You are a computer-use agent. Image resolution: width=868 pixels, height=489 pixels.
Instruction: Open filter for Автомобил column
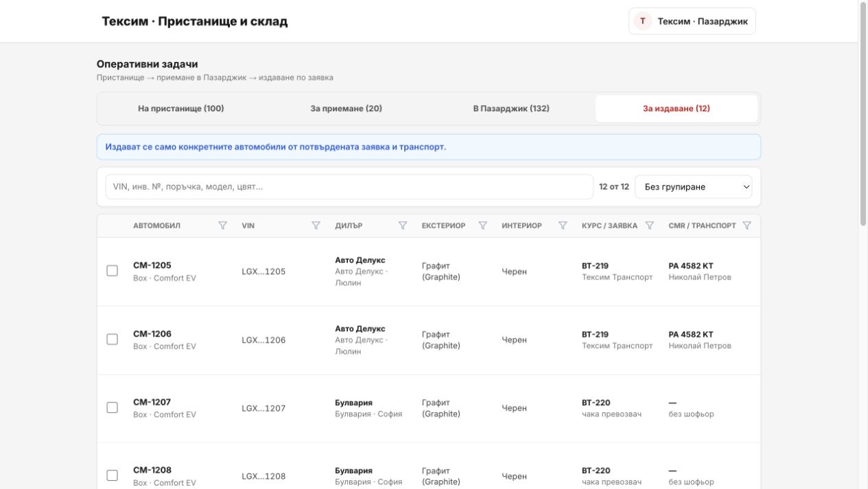222,225
